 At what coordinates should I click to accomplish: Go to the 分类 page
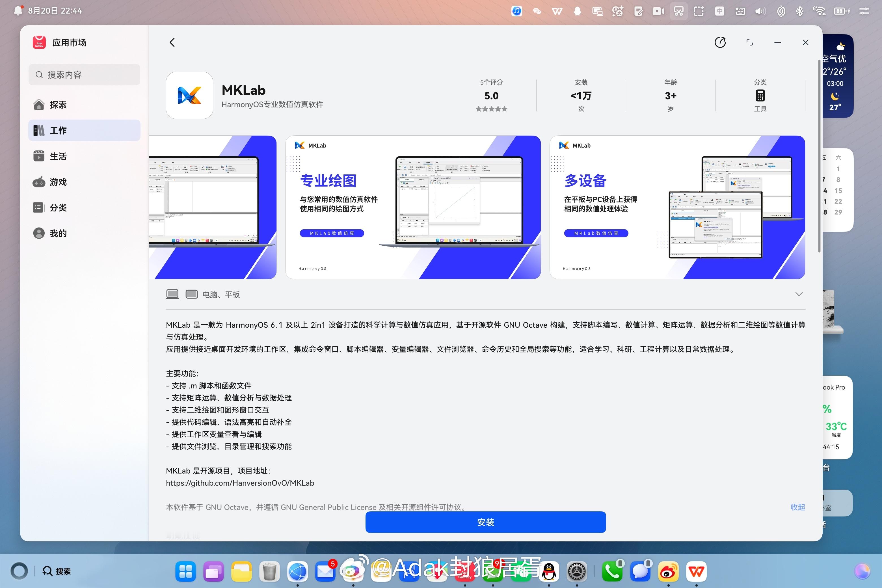click(84, 207)
